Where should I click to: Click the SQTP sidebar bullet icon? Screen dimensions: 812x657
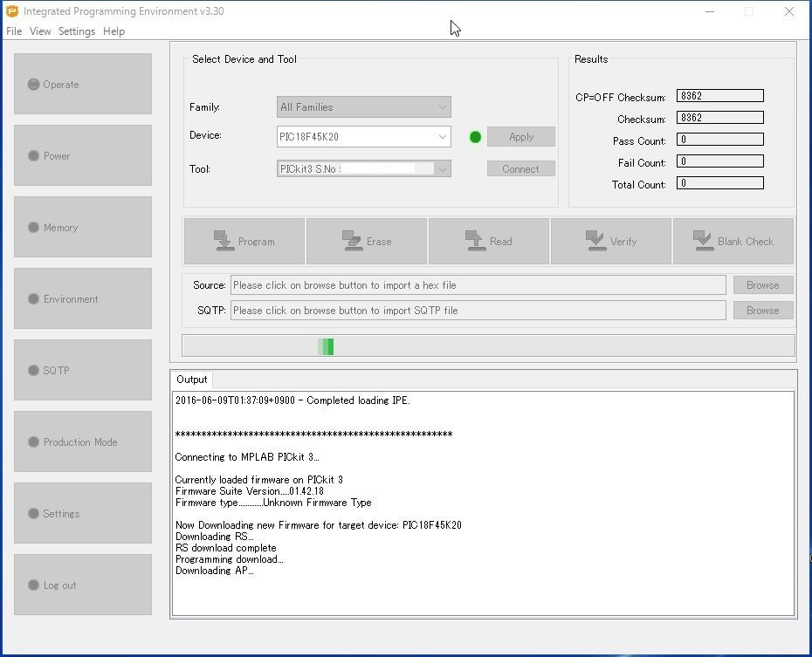pos(34,371)
